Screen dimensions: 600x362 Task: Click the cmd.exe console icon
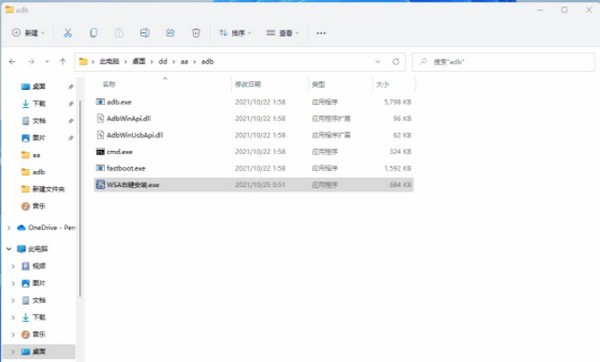(100, 152)
